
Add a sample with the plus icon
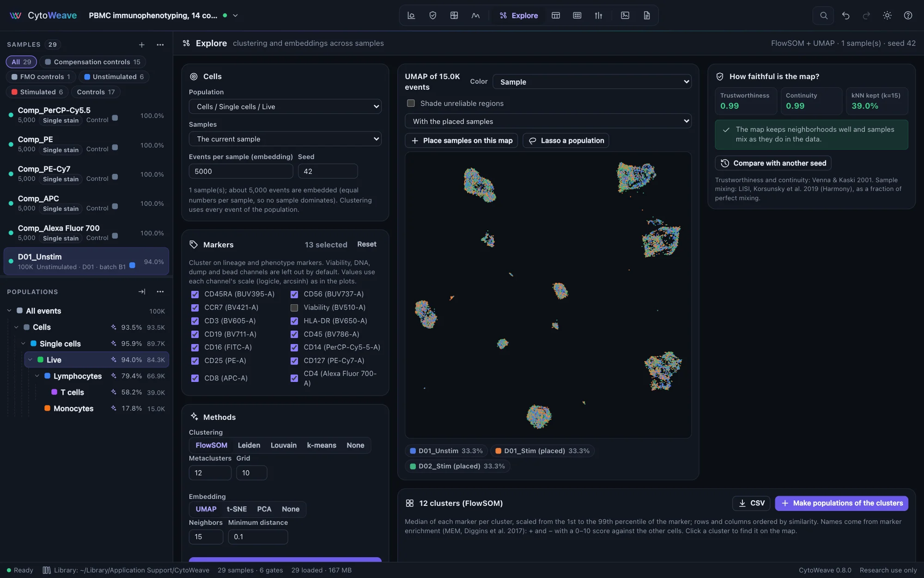click(x=142, y=44)
